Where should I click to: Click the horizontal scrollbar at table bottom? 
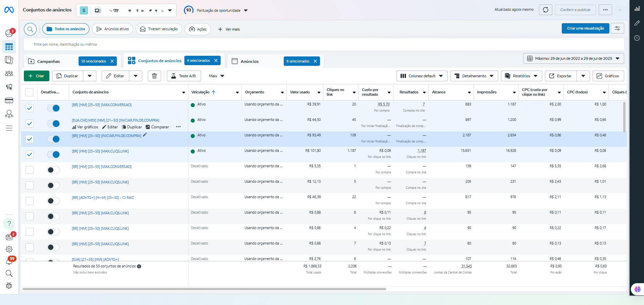[204, 289]
